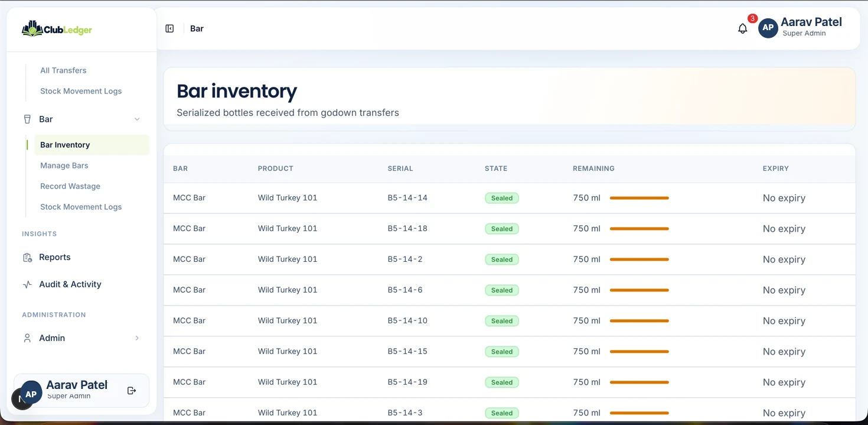The height and width of the screenshot is (425, 868).
Task: Collapse the sidebar with the panel icon
Action: tap(169, 28)
